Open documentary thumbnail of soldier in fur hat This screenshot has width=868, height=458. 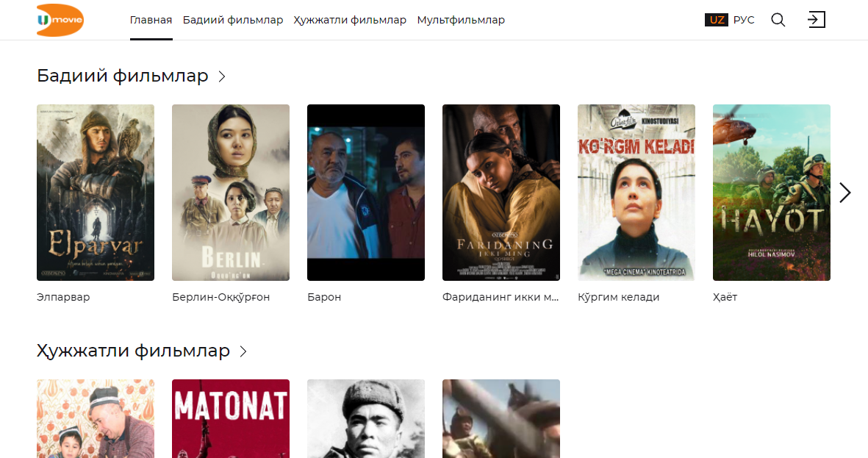[x=366, y=419]
